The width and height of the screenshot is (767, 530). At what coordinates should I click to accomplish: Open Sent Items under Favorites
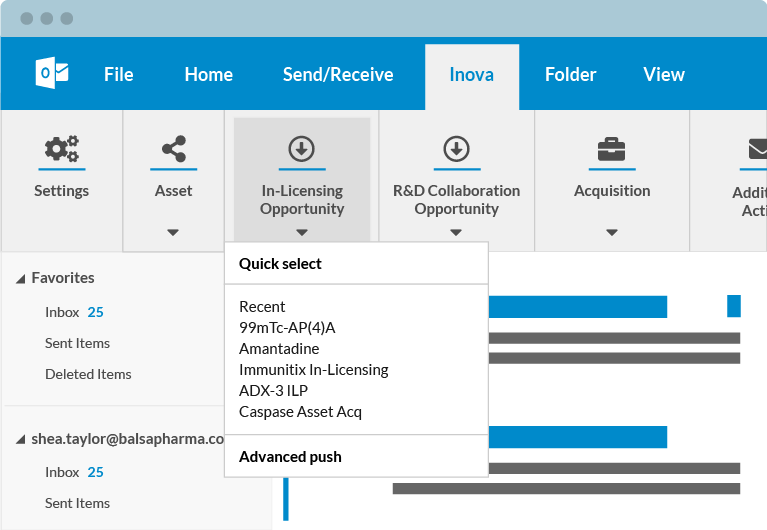coord(77,343)
